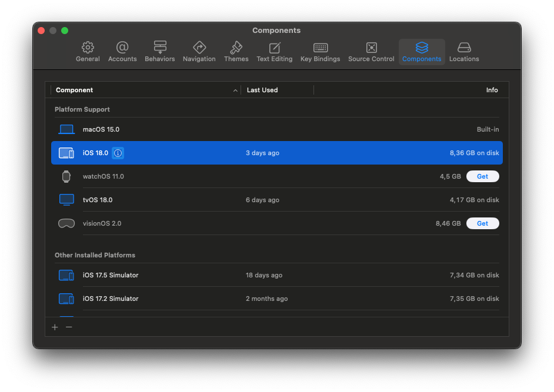Sort list by Last Used column

click(x=276, y=90)
